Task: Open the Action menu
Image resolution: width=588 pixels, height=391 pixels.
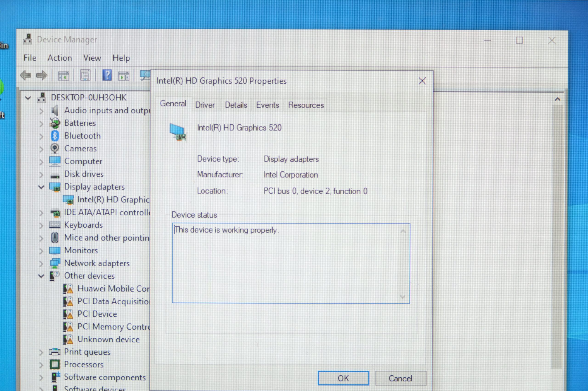Action: tap(60, 58)
